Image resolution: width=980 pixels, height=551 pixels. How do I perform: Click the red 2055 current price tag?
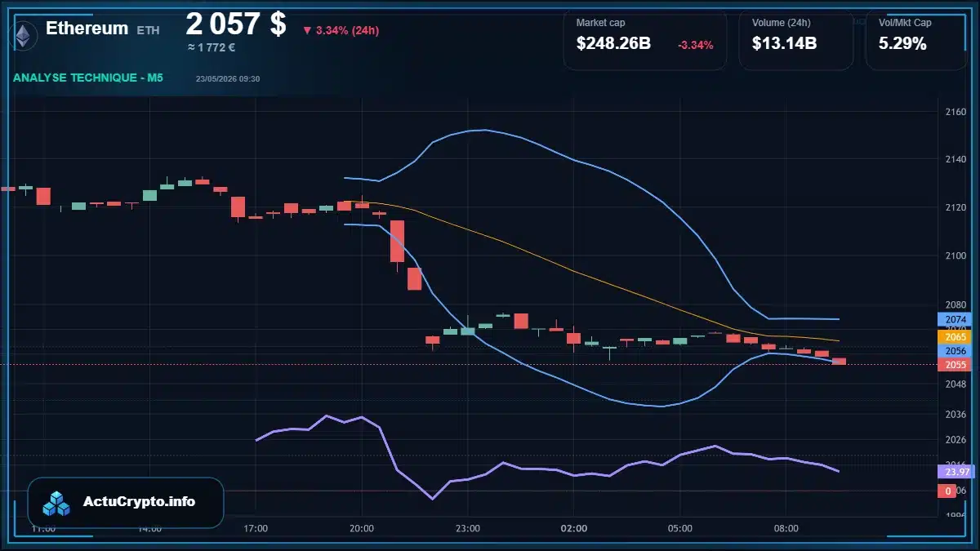tap(953, 365)
